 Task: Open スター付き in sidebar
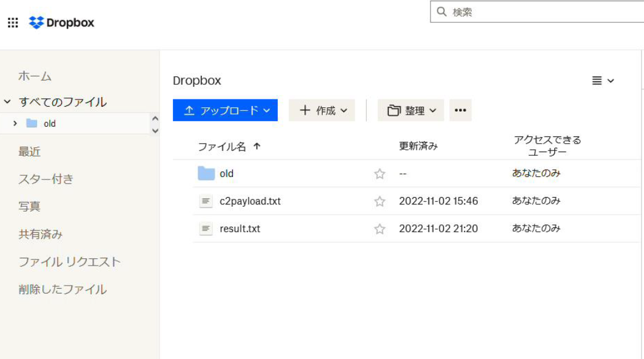pyautogui.click(x=46, y=179)
